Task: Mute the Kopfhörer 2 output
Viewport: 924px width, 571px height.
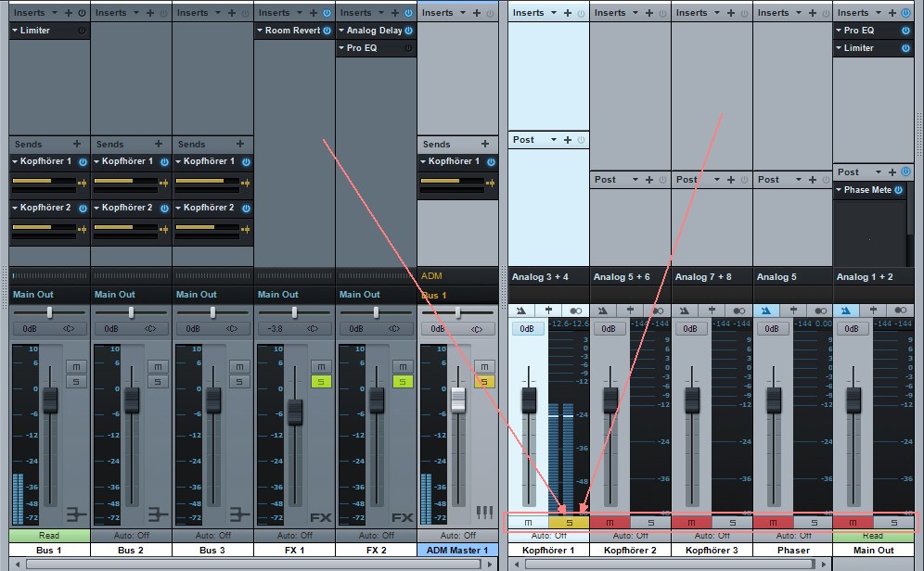Action: coord(610,522)
